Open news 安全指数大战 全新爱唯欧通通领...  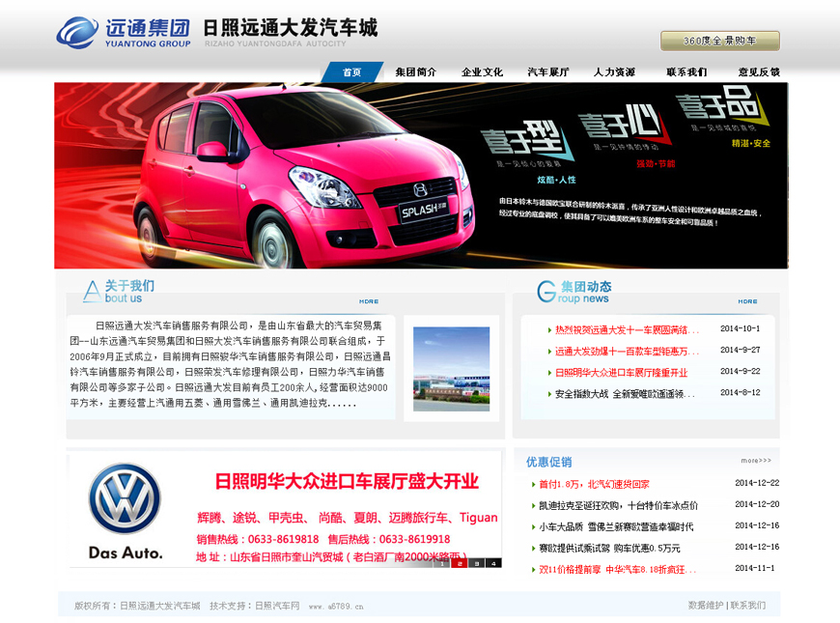(625, 394)
